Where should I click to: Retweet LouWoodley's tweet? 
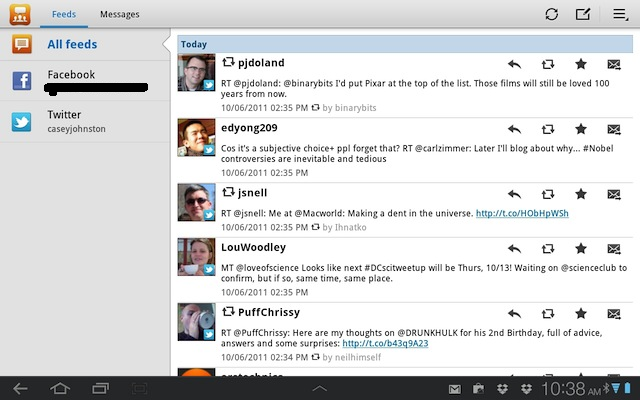[x=548, y=249]
